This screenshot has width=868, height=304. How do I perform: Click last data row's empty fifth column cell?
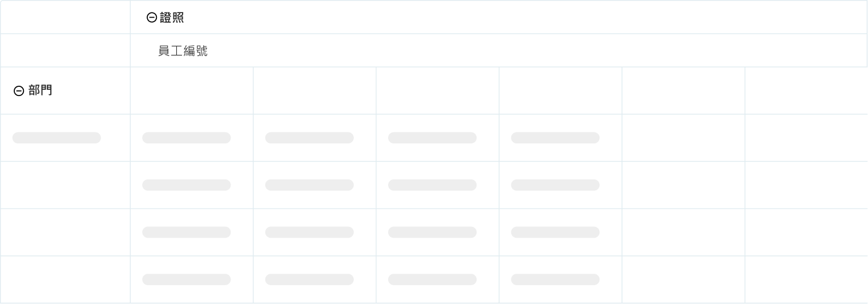click(x=683, y=279)
